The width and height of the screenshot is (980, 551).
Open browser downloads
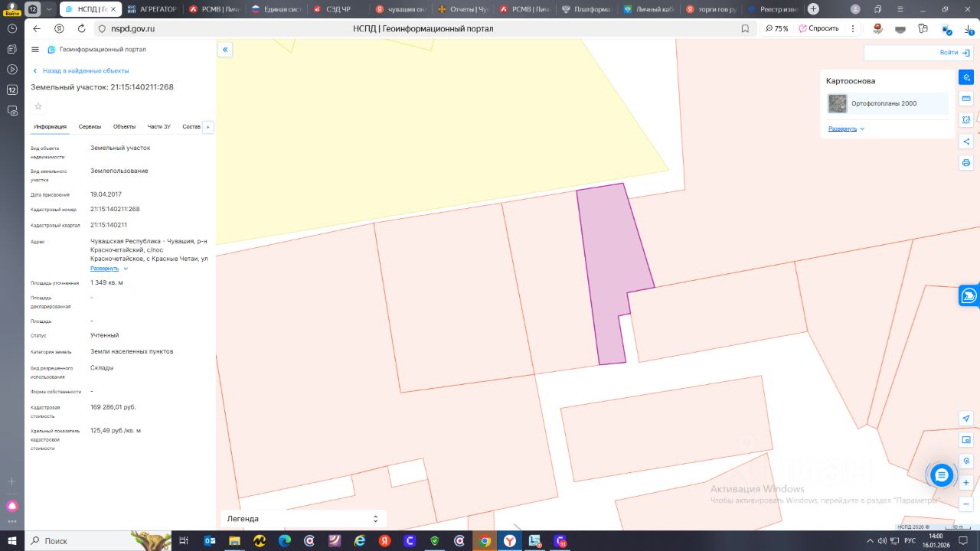[x=969, y=28]
